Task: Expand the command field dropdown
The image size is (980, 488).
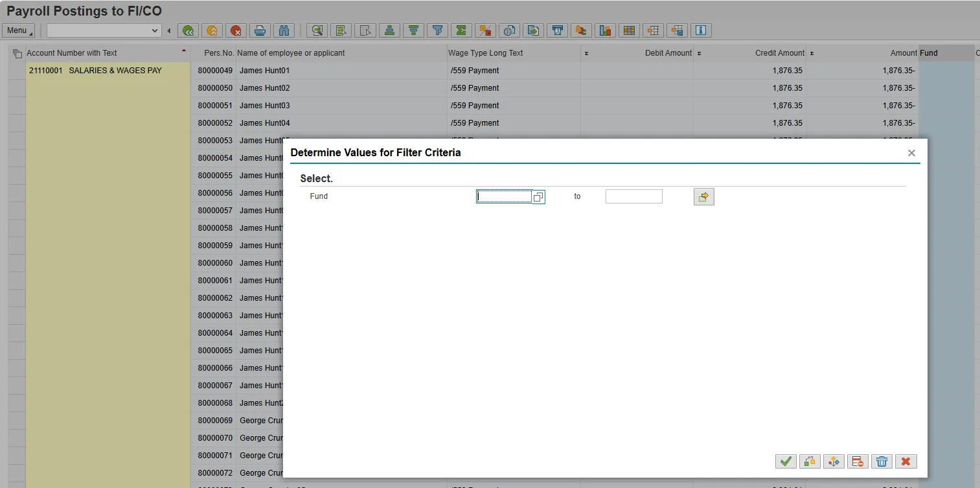Action: pyautogui.click(x=155, y=30)
